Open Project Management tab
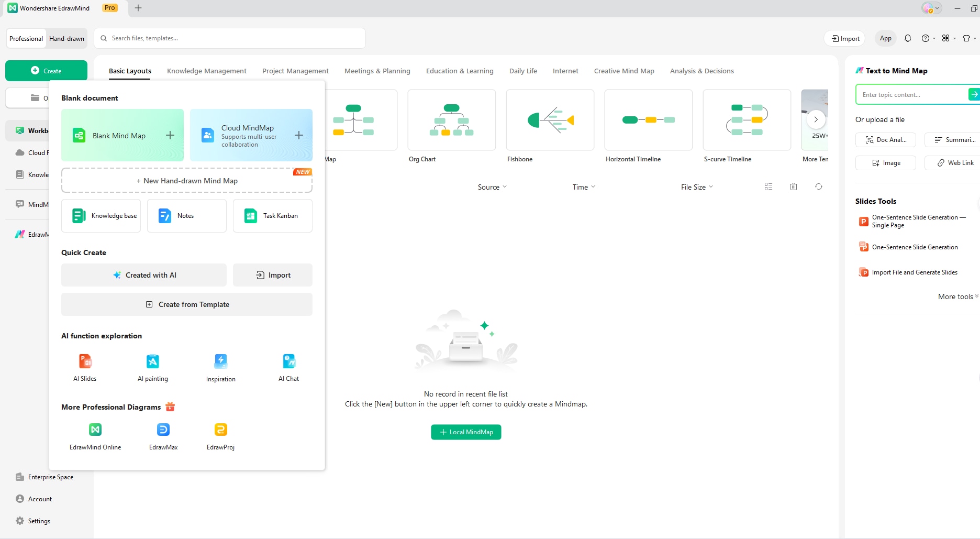The height and width of the screenshot is (539, 980). [x=295, y=71]
